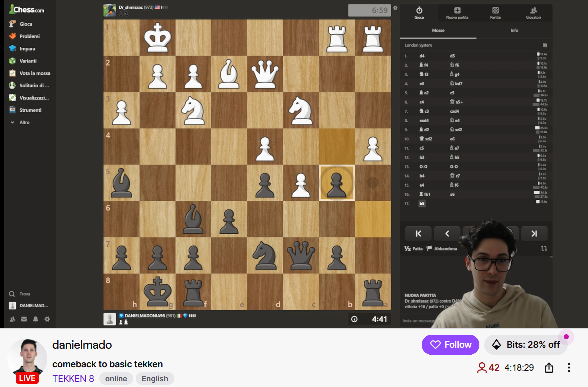Screen dimensions: 588x387
Task: Open the Bits: 28% off offer
Action: [x=526, y=344]
